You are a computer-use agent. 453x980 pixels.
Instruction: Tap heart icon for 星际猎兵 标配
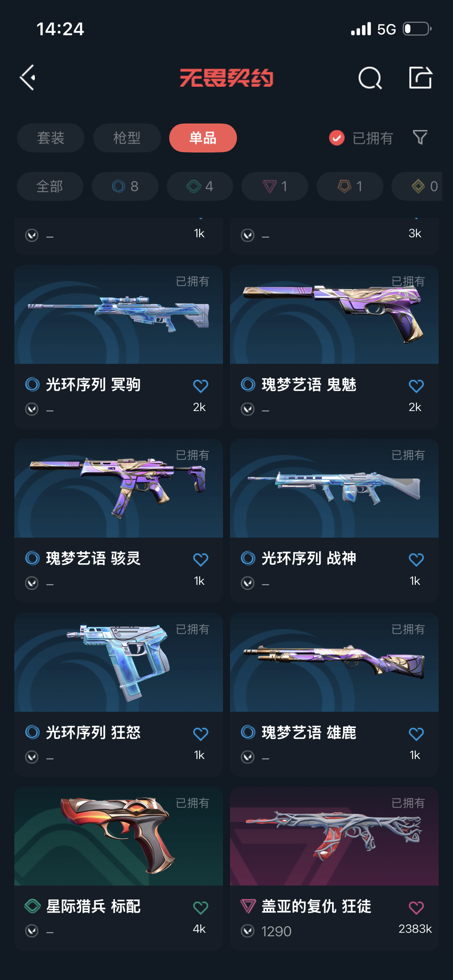200,908
